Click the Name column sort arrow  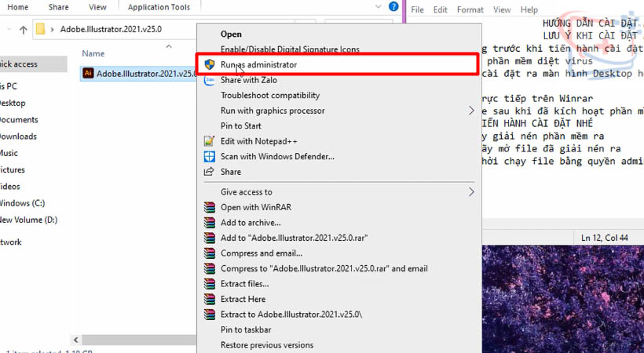[x=168, y=46]
